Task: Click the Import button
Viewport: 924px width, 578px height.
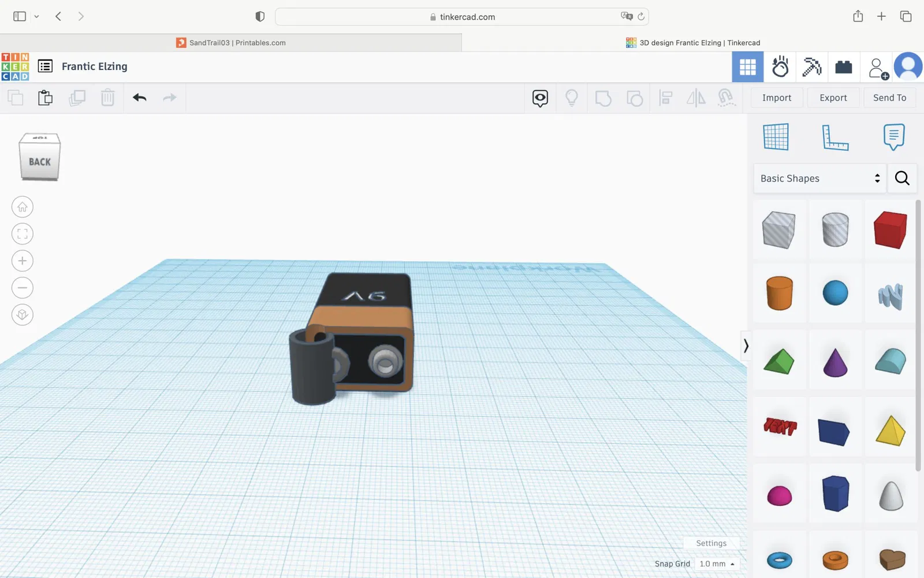Action: pos(776,98)
